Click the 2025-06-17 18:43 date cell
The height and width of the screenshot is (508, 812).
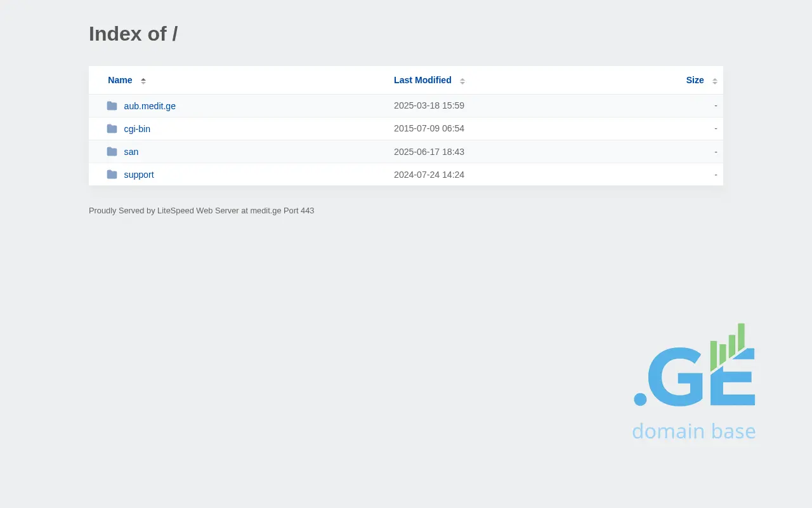(x=429, y=152)
